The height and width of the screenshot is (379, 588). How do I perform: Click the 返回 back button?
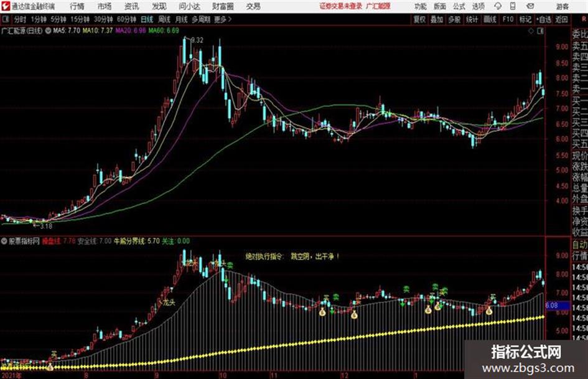tap(561, 19)
